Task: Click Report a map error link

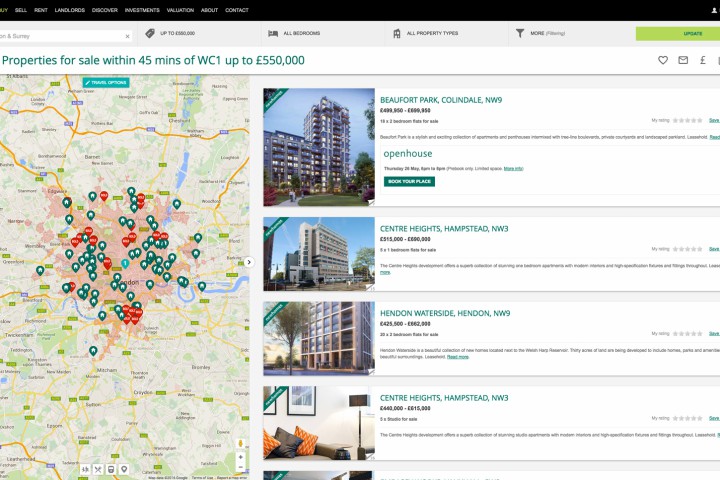Action: coord(232,478)
